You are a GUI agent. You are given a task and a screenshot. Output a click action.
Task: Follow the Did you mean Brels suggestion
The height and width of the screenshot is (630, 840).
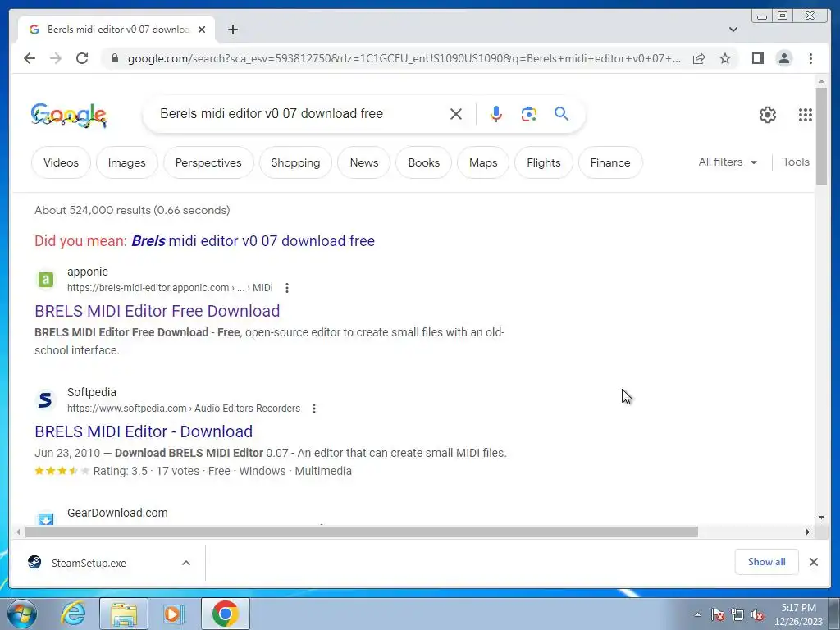(253, 241)
